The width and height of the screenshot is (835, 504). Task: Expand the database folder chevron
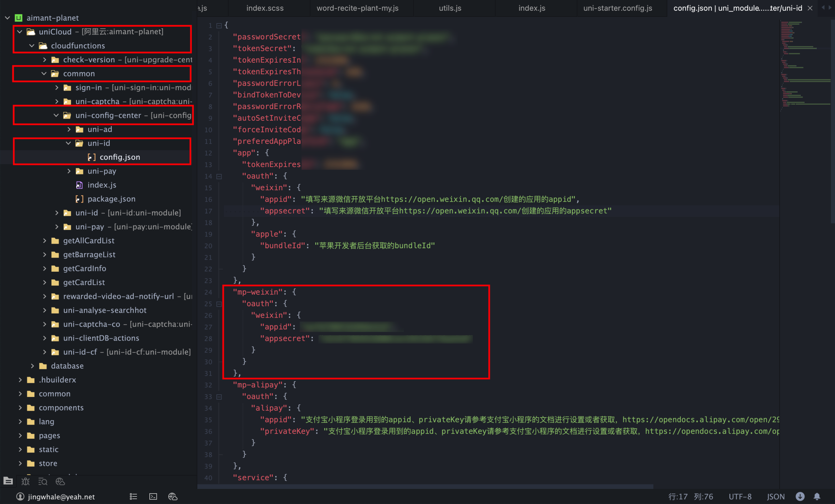coord(32,366)
